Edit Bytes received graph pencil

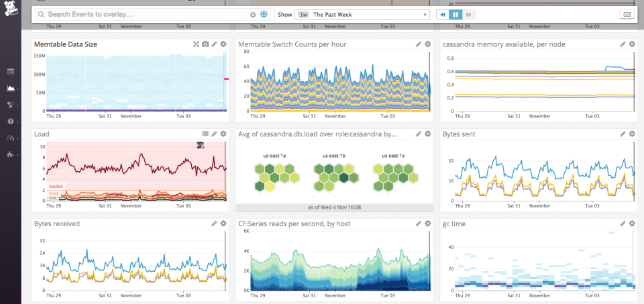[214, 223]
